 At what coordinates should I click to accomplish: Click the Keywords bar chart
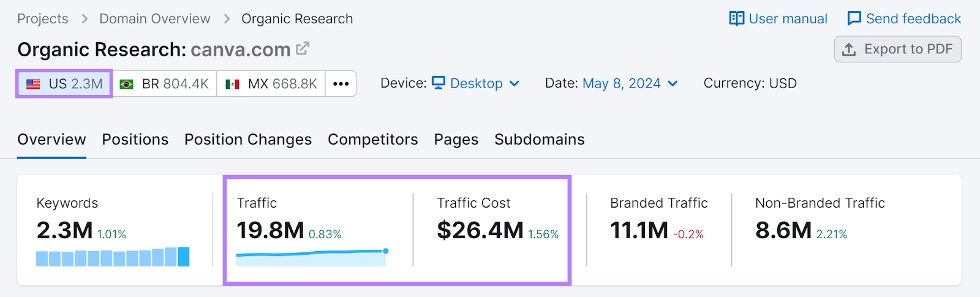point(113,257)
